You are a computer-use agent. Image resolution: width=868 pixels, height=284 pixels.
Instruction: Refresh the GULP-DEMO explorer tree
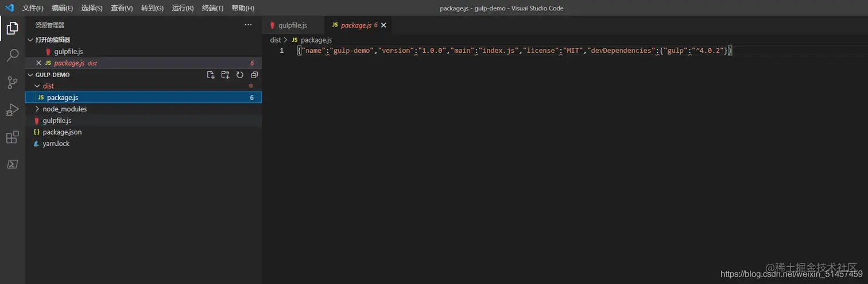point(240,75)
